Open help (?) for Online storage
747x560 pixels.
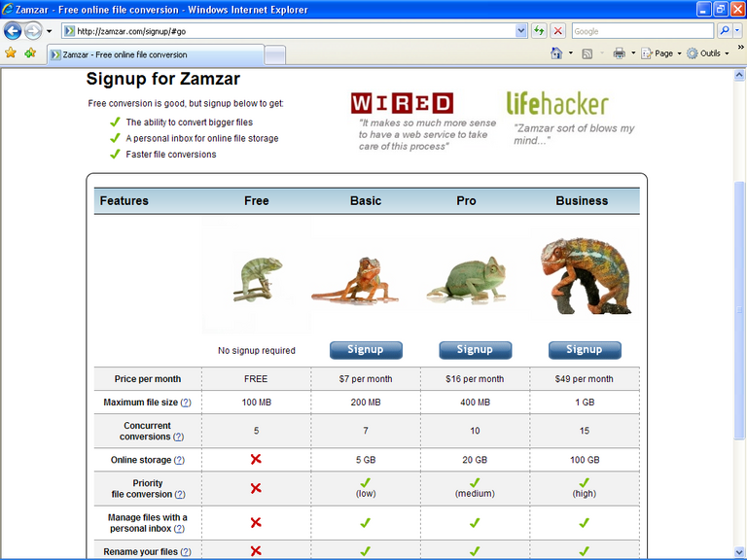(179, 460)
